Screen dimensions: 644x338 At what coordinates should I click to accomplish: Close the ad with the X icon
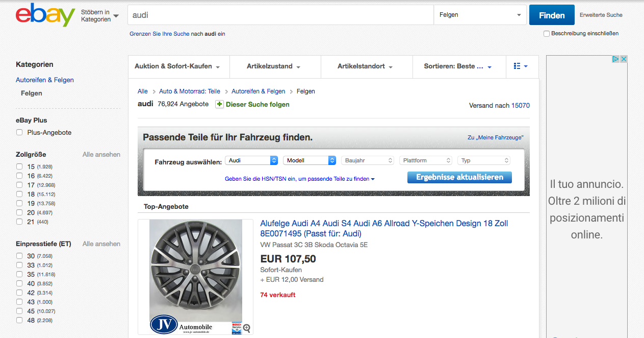[624, 59]
